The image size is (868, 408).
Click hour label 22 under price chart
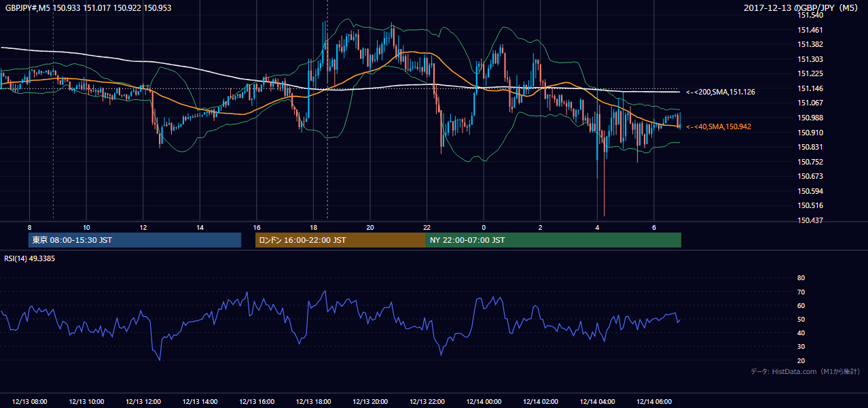(427, 227)
